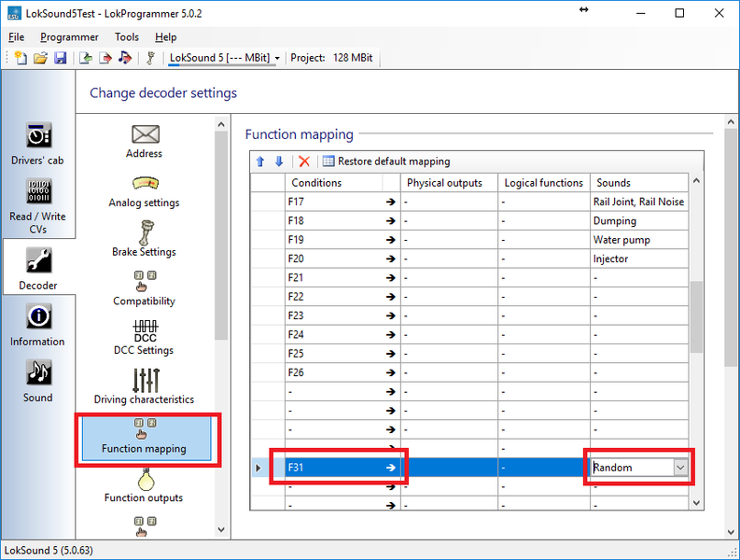Image resolution: width=740 pixels, height=560 pixels.
Task: Click the Dumping sound cell
Action: click(x=639, y=220)
